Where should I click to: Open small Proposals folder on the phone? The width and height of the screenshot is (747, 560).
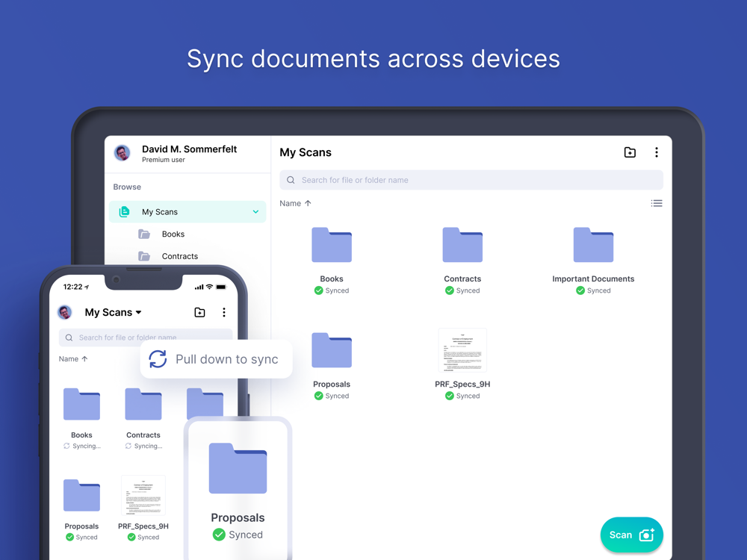81,495
